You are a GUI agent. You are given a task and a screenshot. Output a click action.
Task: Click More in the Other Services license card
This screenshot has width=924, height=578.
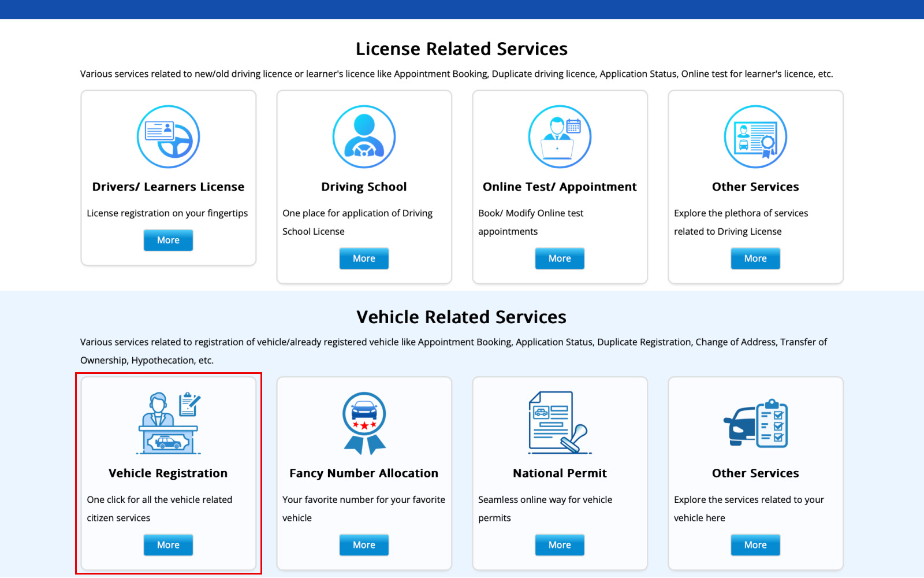(755, 258)
